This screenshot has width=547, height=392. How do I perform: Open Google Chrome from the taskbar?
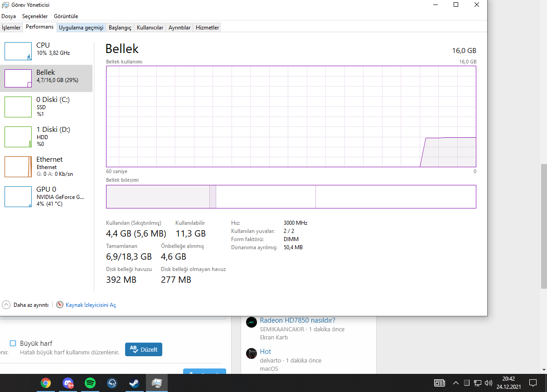[x=46, y=383]
